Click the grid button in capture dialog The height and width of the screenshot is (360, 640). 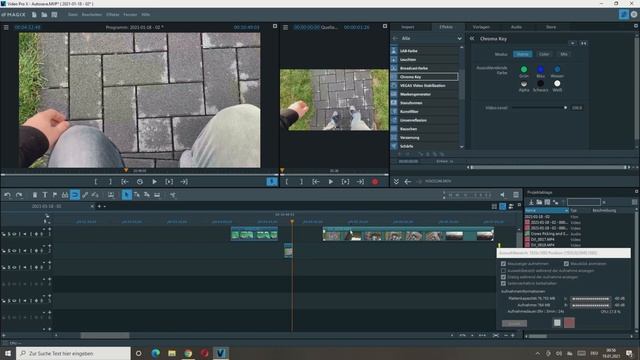[x=557, y=323]
